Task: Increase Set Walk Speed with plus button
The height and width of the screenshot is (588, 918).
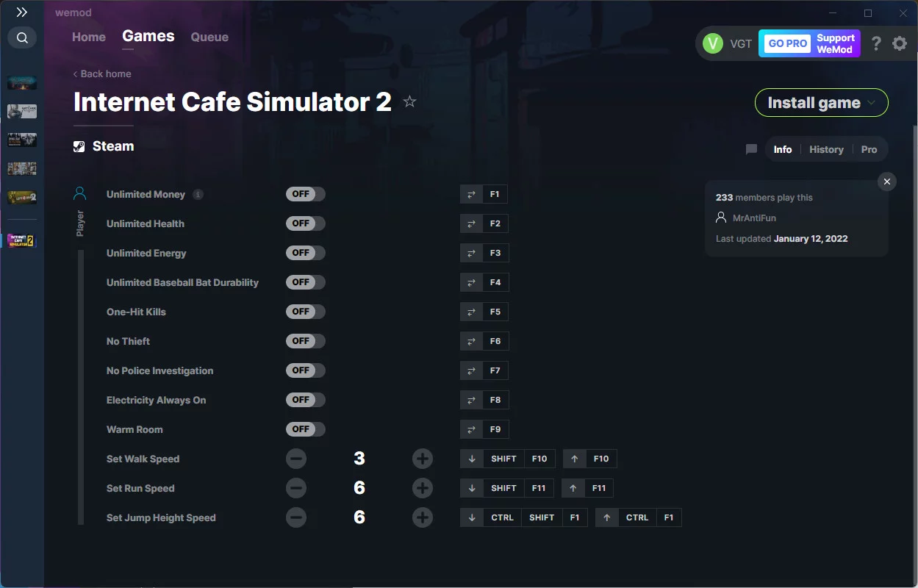Action: (423, 459)
